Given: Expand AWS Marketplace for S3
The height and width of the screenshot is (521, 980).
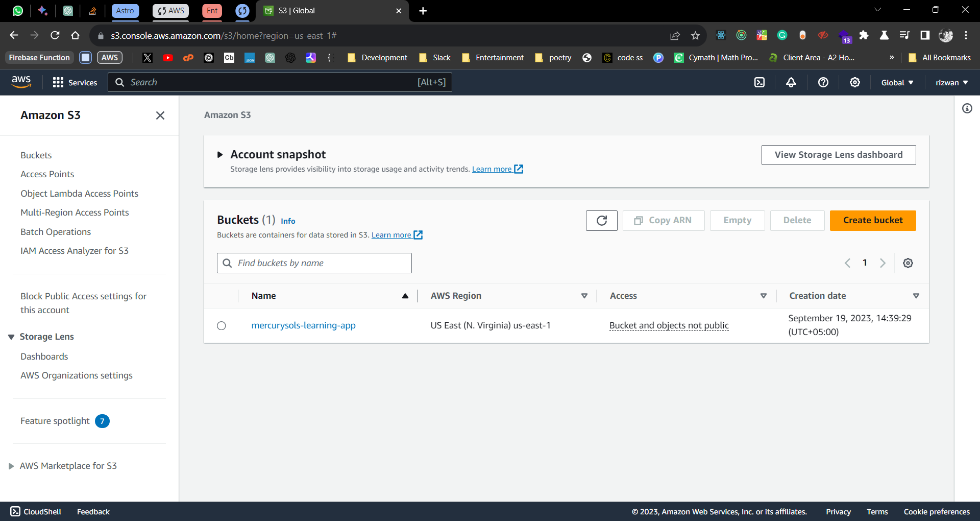Looking at the screenshot, I should tap(11, 466).
